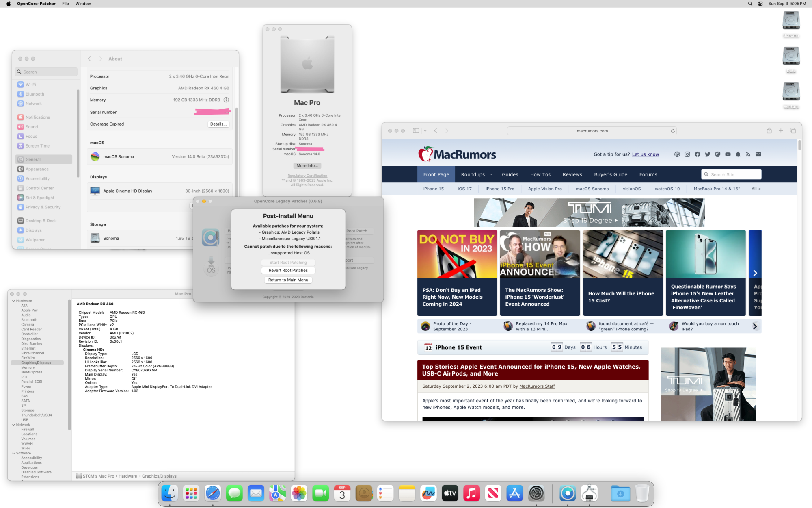Open Messages app in dock
The image size is (812, 508).
(x=234, y=493)
